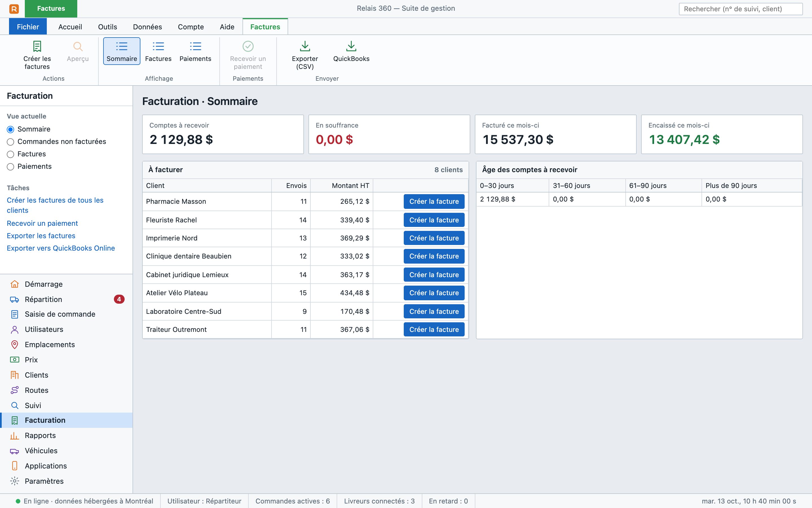The width and height of the screenshot is (812, 508).
Task: Click the search field for tracking number
Action: (x=741, y=9)
